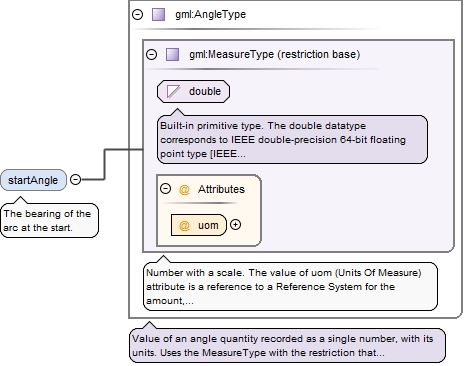Expand the uom attribute
464x366 pixels.
point(235,225)
